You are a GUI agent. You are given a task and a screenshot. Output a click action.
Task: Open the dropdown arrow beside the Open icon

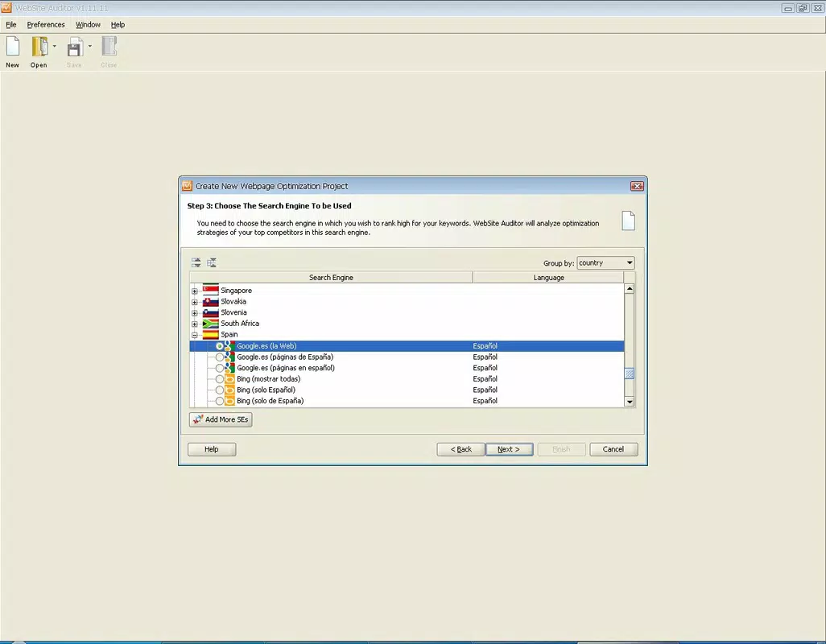tap(54, 47)
